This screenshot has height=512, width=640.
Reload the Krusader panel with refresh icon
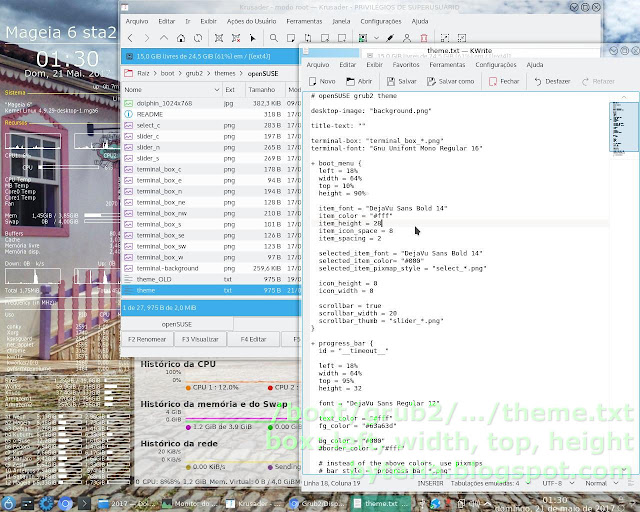[198, 38]
